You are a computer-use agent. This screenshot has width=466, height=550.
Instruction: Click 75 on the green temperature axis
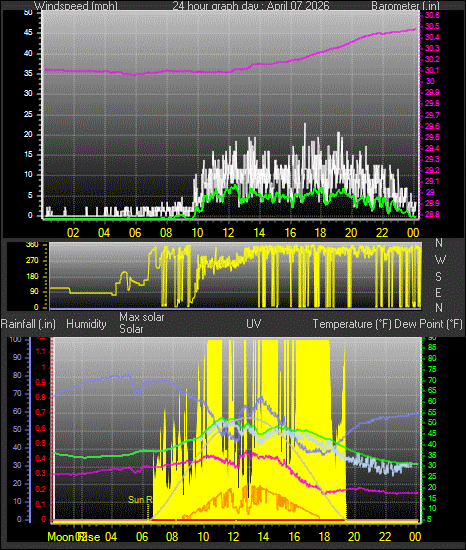(x=432, y=369)
